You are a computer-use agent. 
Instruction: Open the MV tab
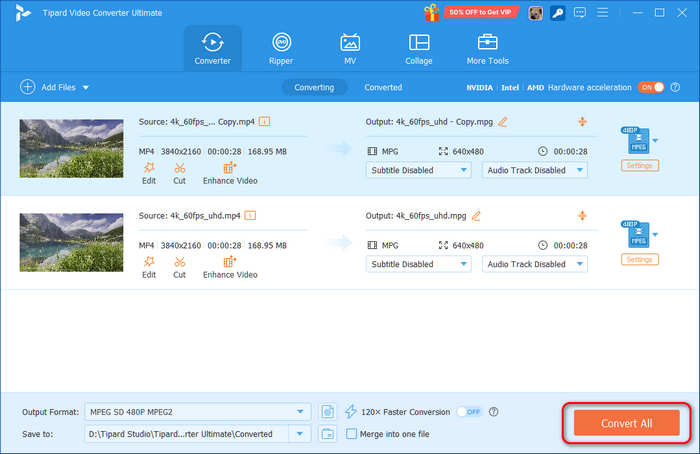(x=350, y=48)
